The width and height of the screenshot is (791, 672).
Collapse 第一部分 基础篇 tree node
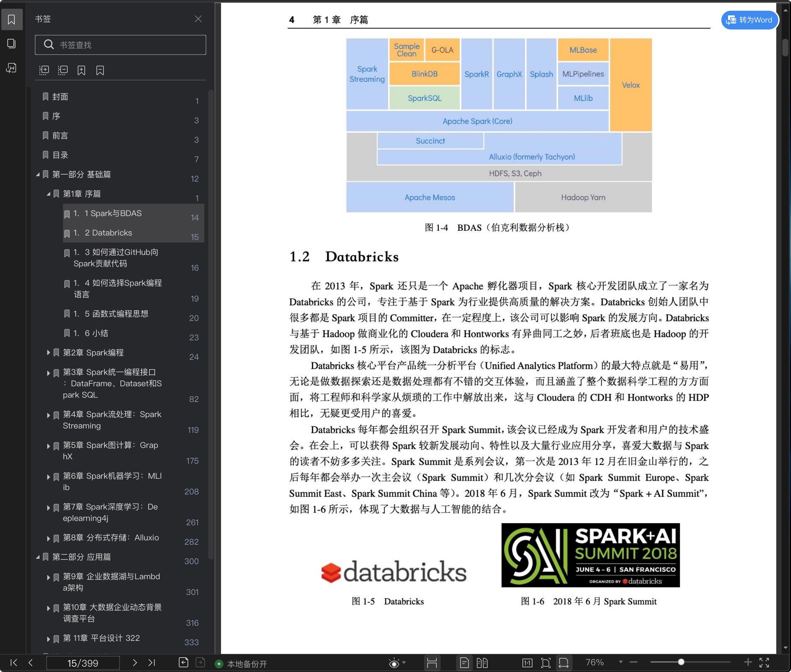coord(38,175)
